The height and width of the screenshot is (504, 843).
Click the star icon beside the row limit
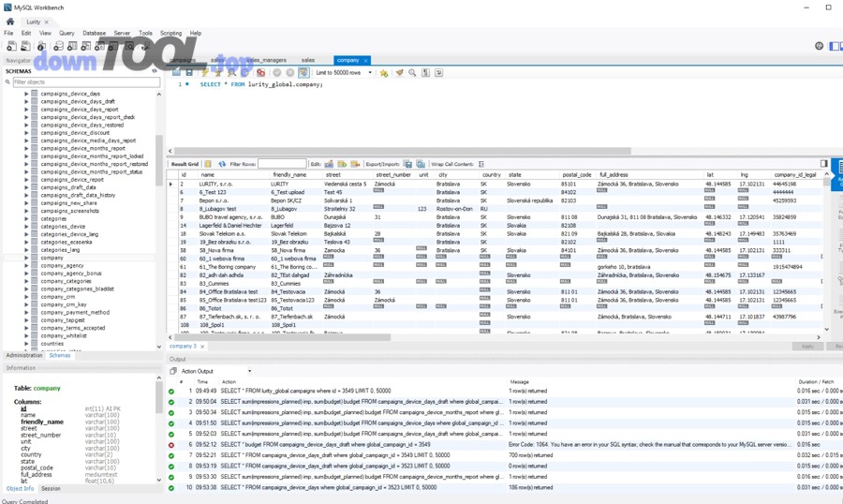384,72
